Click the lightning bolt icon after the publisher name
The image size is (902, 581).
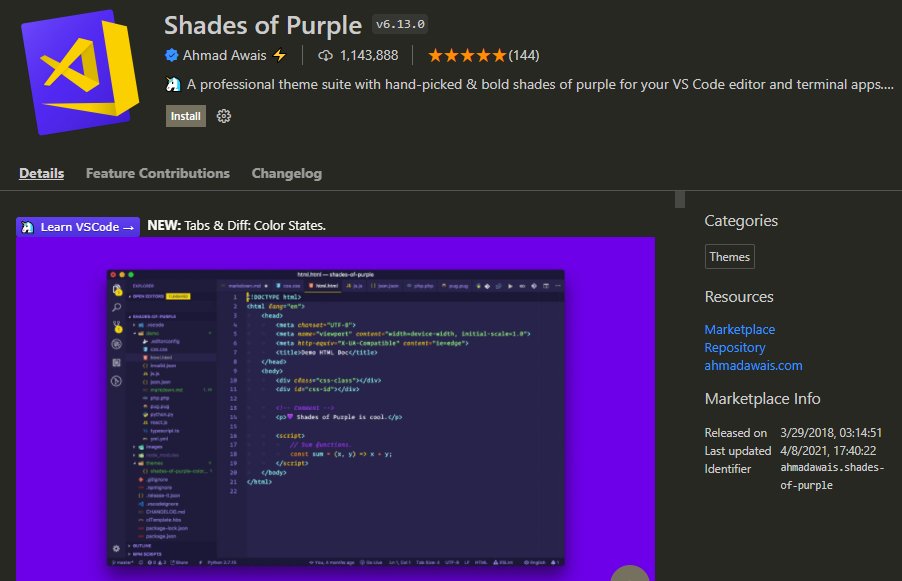(280, 55)
